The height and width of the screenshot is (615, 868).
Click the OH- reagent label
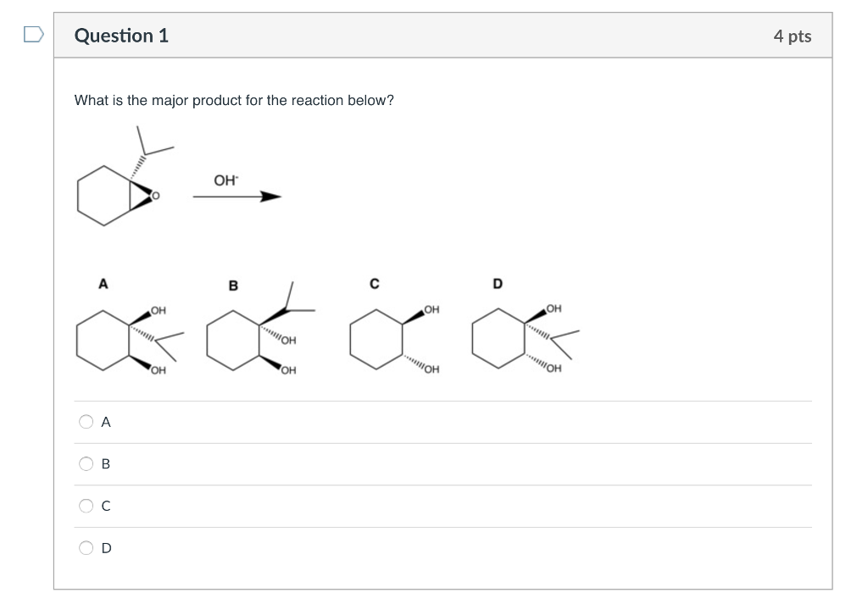[x=225, y=180]
